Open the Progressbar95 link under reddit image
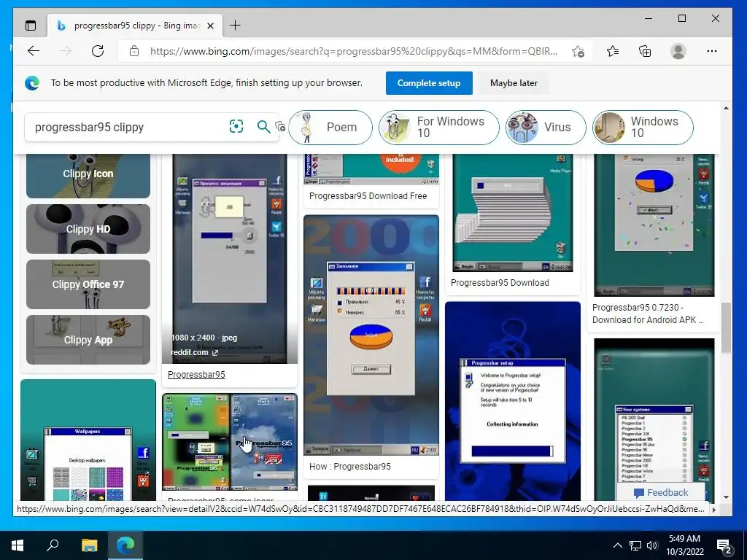Image resolution: width=747 pixels, height=560 pixels. click(196, 374)
